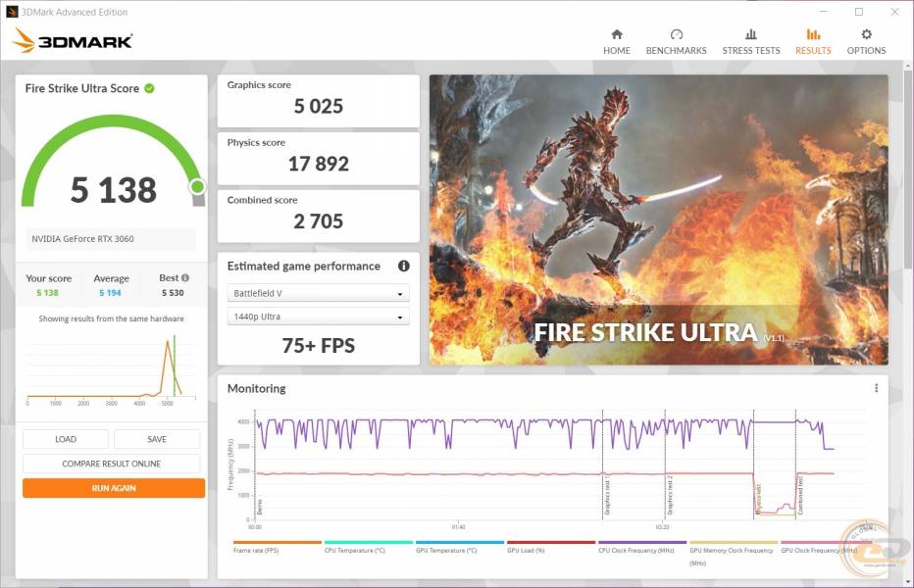Open the Stress Tests chart icon
The width and height of the screenshot is (914, 588).
click(751, 34)
